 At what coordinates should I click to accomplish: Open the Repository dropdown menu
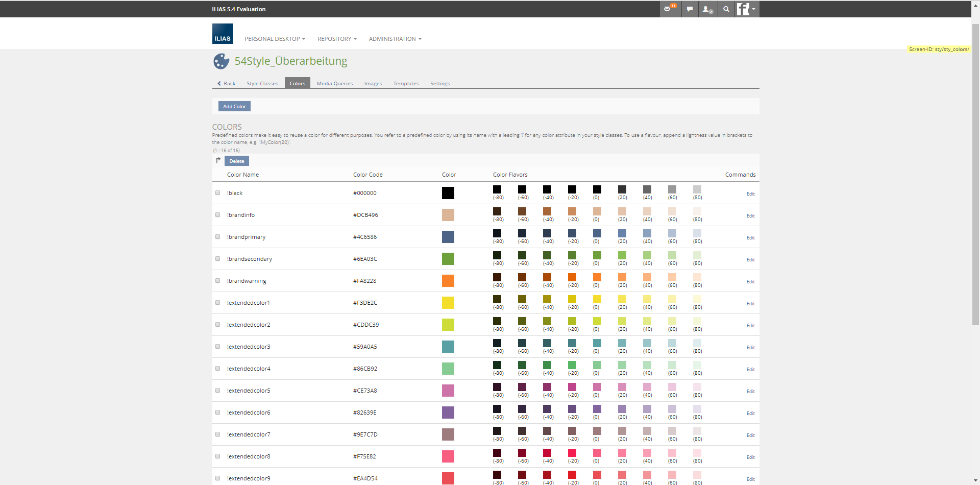337,39
